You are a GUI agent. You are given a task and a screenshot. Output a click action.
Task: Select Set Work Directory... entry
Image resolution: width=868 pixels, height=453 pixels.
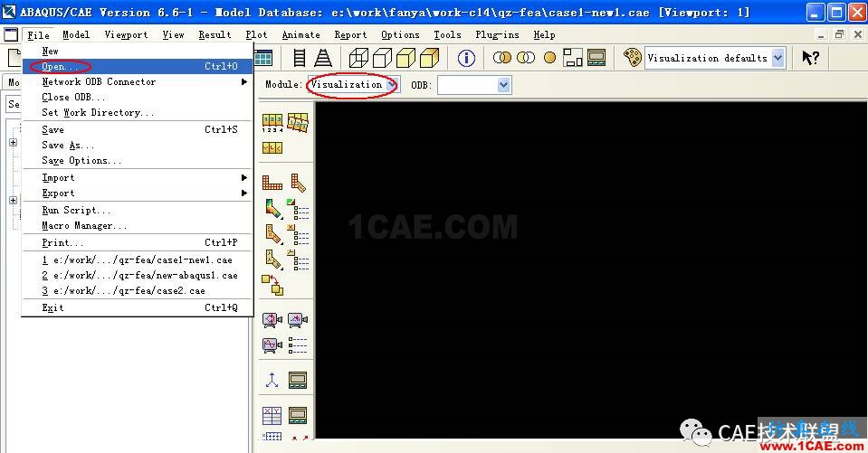tap(138, 112)
